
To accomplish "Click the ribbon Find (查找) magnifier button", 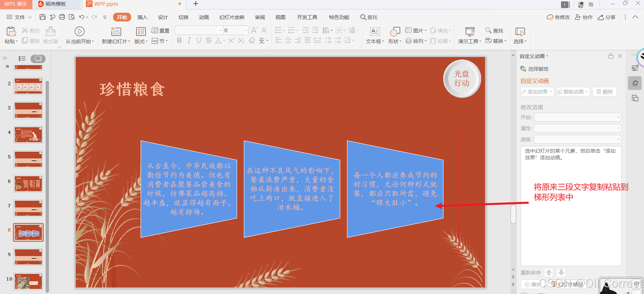I will click(494, 30).
